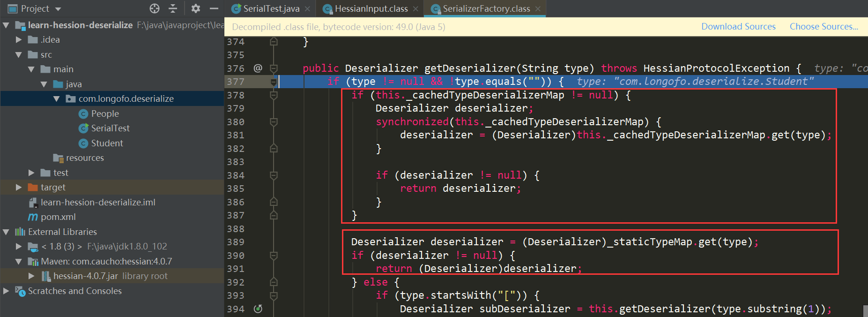Screen dimensions: 868x317
Task: Select the People class
Action: (x=105, y=114)
